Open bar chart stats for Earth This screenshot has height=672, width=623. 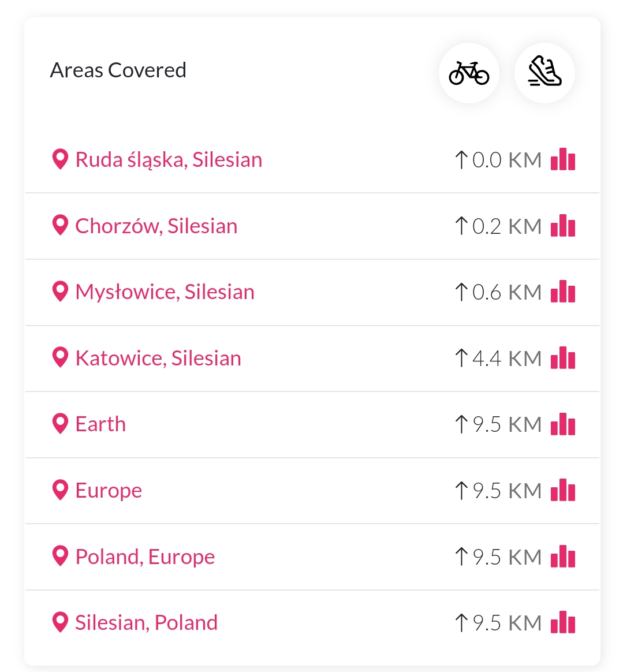click(562, 424)
